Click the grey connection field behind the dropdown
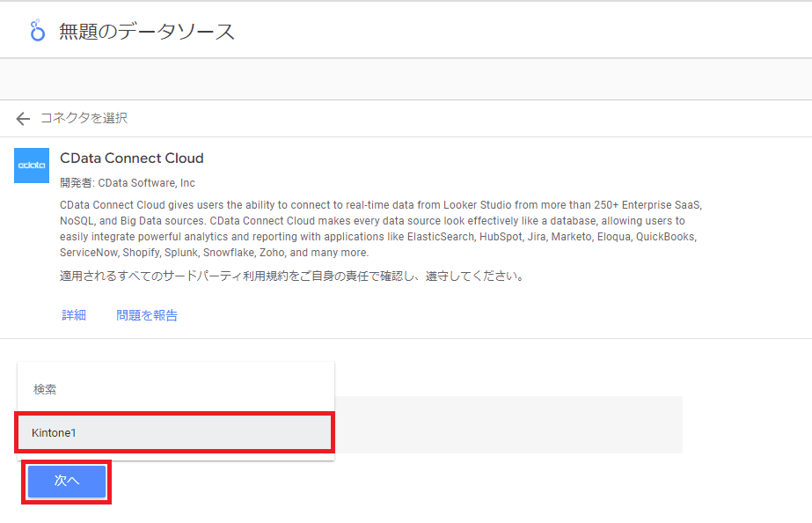 click(508, 425)
